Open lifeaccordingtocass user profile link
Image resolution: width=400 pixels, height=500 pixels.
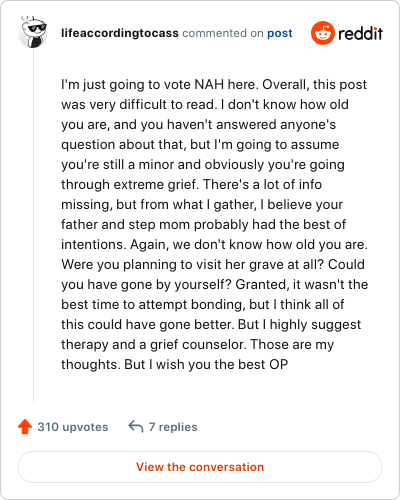pyautogui.click(x=120, y=33)
